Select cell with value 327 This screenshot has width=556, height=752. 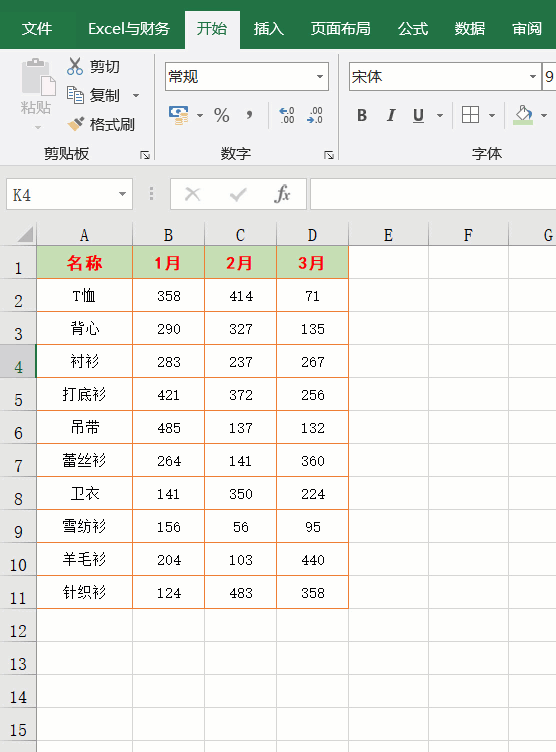point(240,329)
